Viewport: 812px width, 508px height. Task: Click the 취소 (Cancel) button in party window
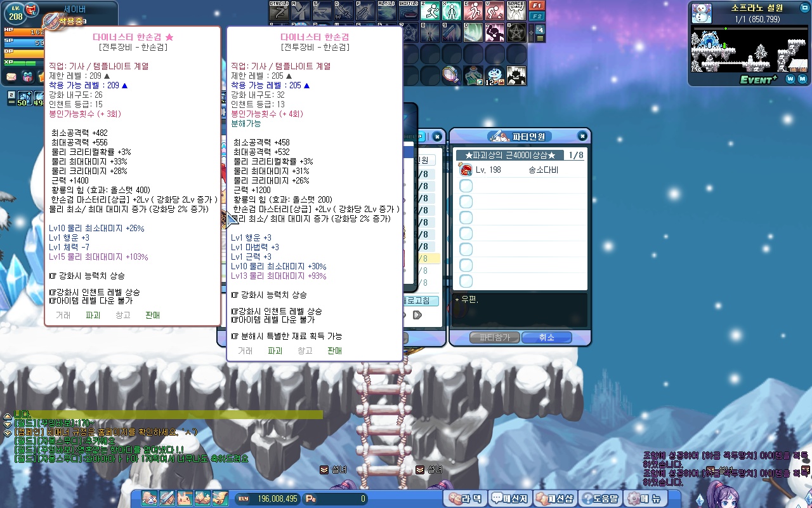tap(546, 338)
